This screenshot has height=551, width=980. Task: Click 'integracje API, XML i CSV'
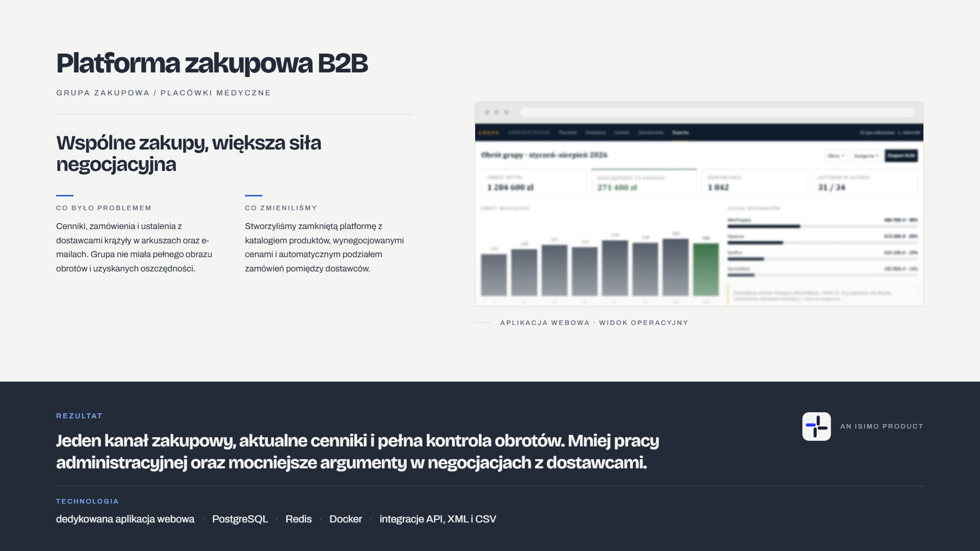pyautogui.click(x=438, y=519)
